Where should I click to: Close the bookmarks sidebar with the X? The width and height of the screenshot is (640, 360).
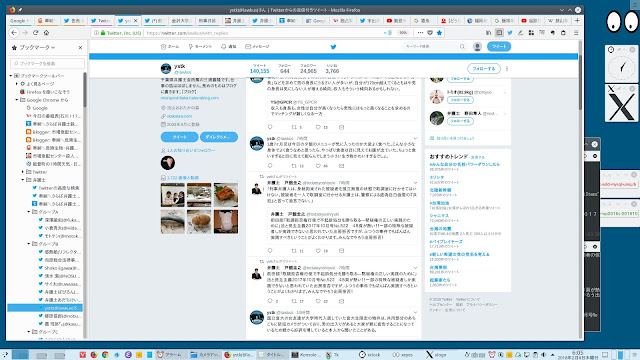click(x=80, y=48)
